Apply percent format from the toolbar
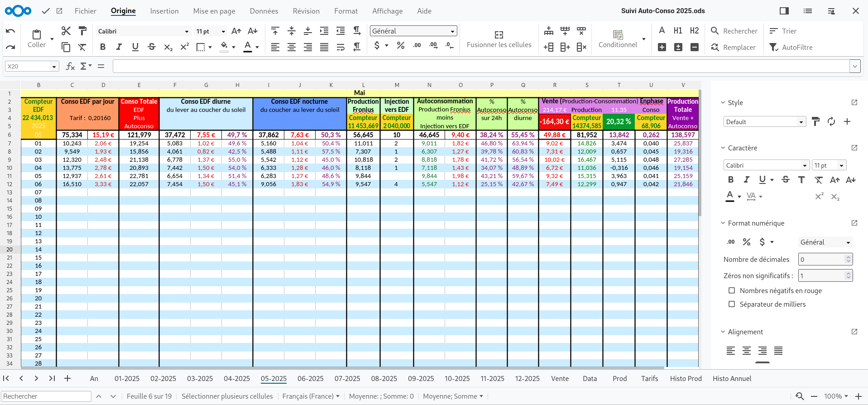Image resolution: width=868 pixels, height=405 pixels. tap(400, 45)
